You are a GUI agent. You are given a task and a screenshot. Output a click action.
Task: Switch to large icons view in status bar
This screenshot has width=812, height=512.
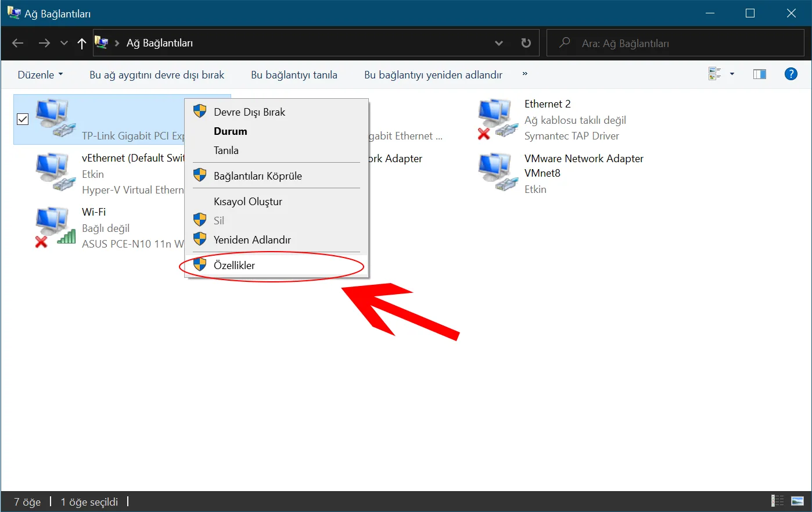(x=797, y=501)
